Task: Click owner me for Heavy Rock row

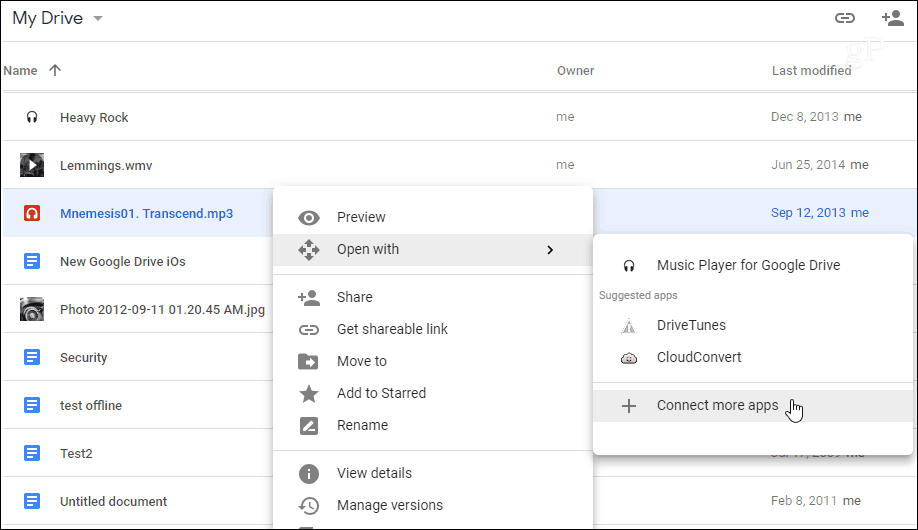Action: click(565, 117)
